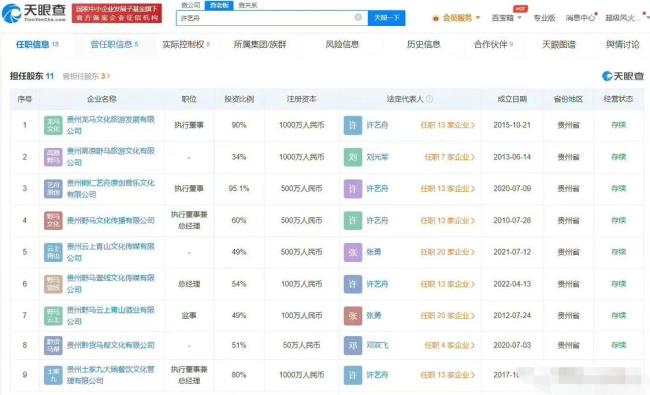Expand 任职 20 家企业 in row 7
This screenshot has width=650, height=395.
coord(448,316)
